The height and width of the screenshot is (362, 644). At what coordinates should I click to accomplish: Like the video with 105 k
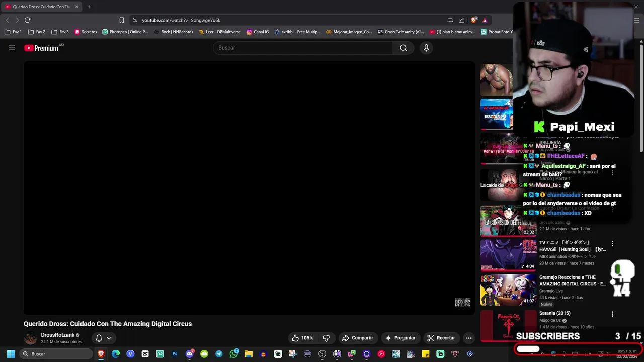pos(302,338)
